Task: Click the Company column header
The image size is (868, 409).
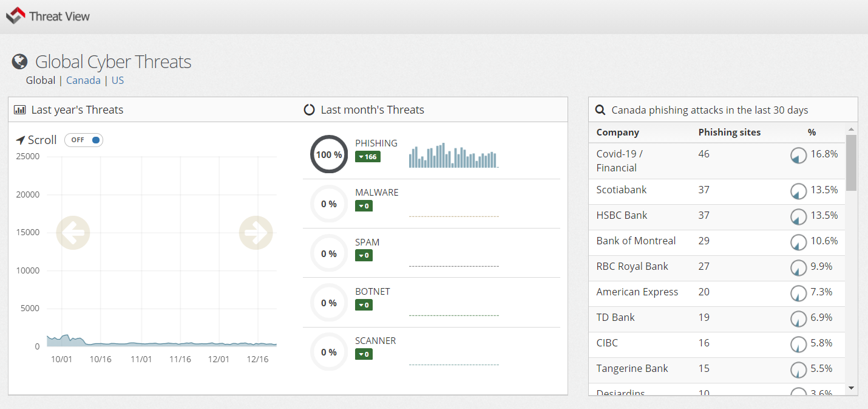Action: [x=618, y=132]
